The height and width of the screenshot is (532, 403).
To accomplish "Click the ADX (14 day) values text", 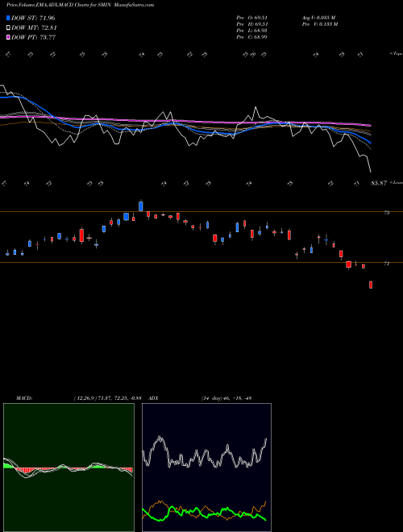I will point(226,398).
